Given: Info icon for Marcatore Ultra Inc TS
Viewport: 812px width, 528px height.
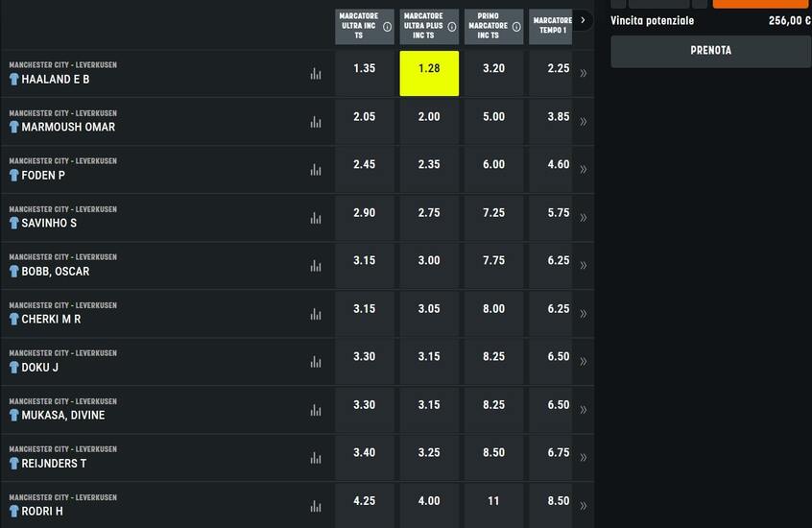Looking at the screenshot, I should click(x=387, y=27).
